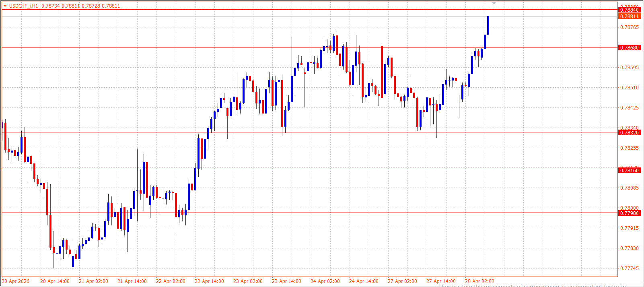This screenshot has height=287, width=644.
Task: Click the 24 Apr 14:00 time label
Action: pyautogui.click(x=364, y=281)
